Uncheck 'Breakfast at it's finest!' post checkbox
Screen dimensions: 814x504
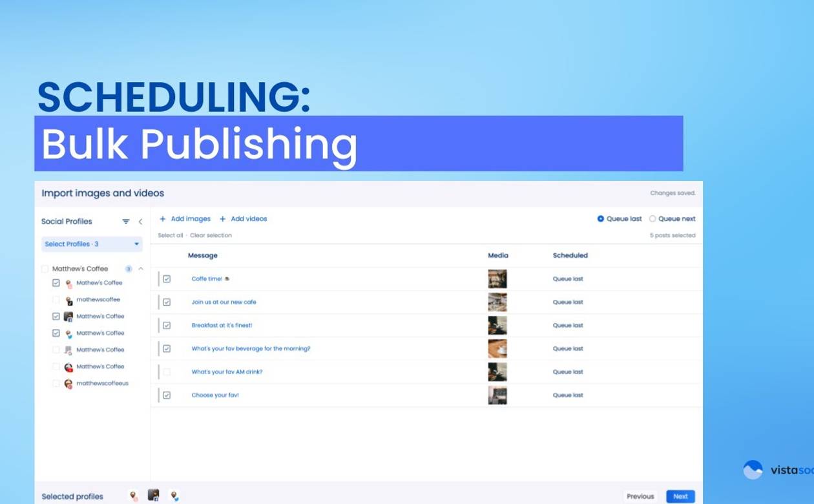click(x=167, y=326)
